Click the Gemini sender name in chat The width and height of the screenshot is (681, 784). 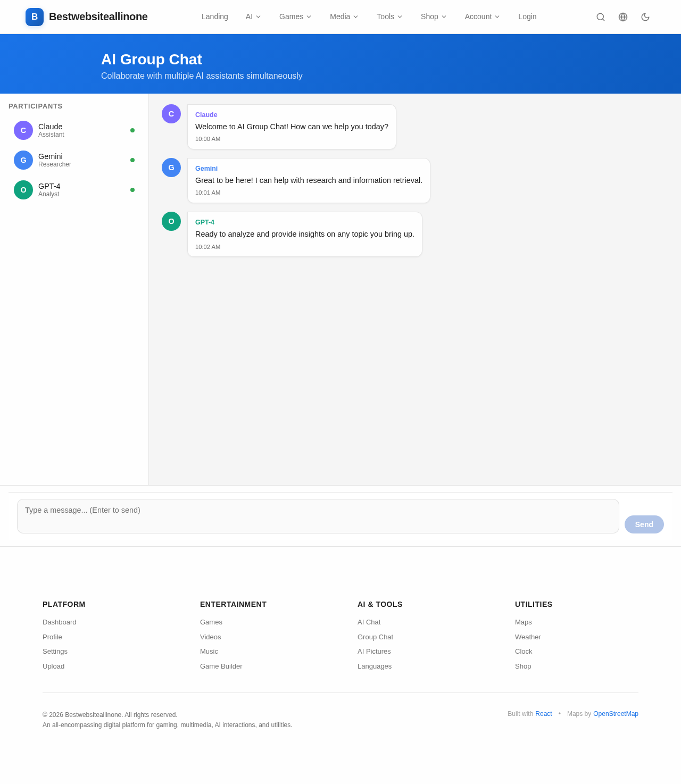click(x=206, y=169)
